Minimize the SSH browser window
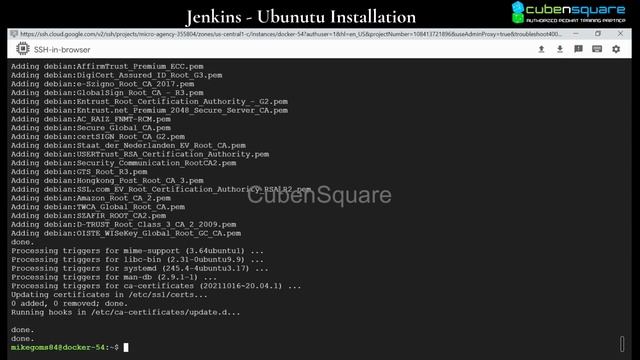This screenshot has width=640, height=360. pos(576,34)
